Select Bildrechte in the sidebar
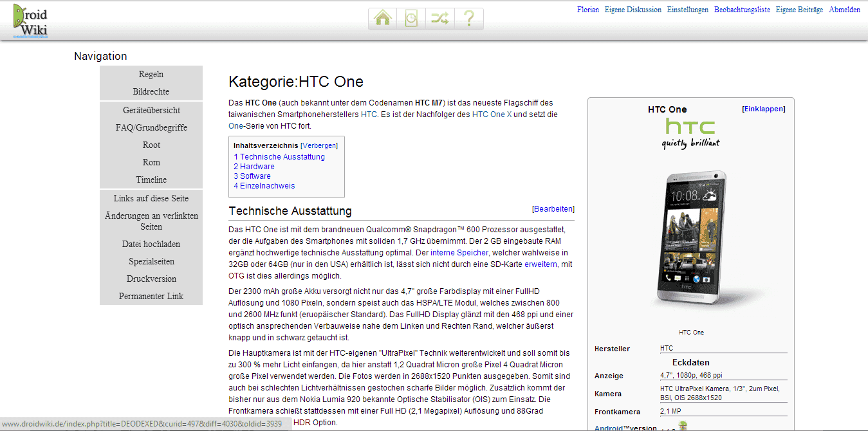This screenshot has height=431, width=868. pos(151,91)
